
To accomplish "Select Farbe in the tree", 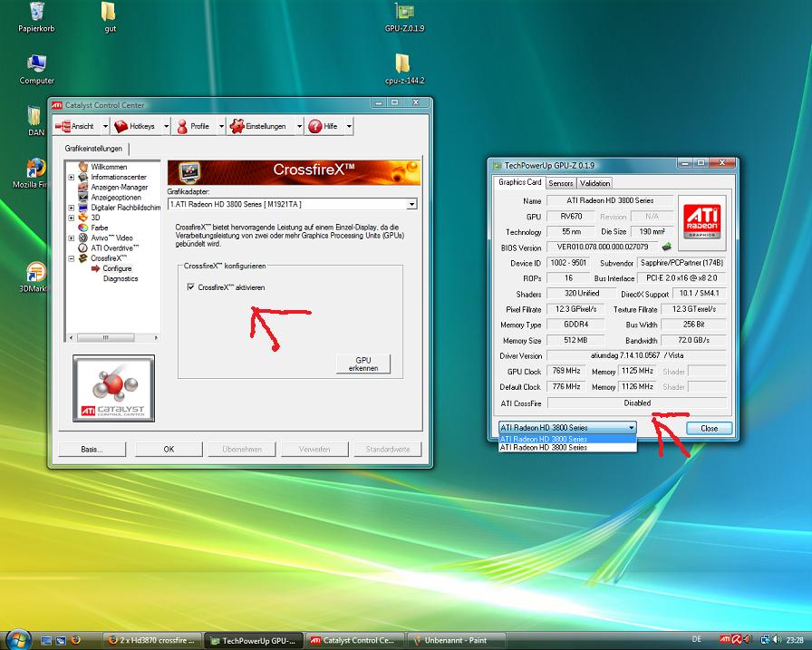I will pyautogui.click(x=100, y=228).
